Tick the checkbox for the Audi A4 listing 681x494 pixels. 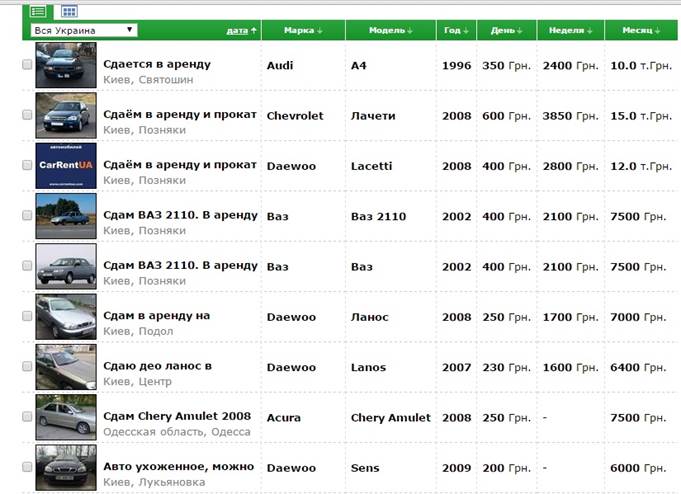click(x=27, y=64)
